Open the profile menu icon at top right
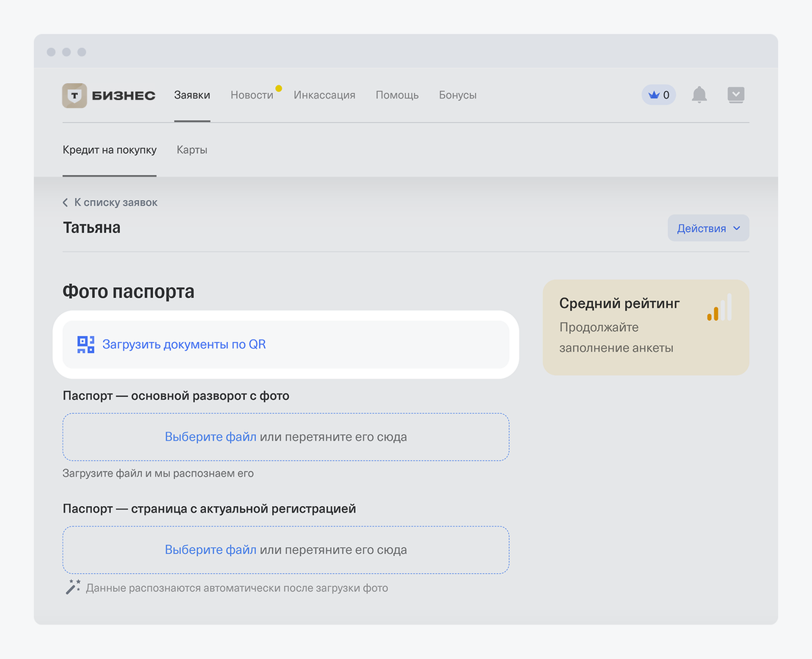The width and height of the screenshot is (812, 659). 736,95
